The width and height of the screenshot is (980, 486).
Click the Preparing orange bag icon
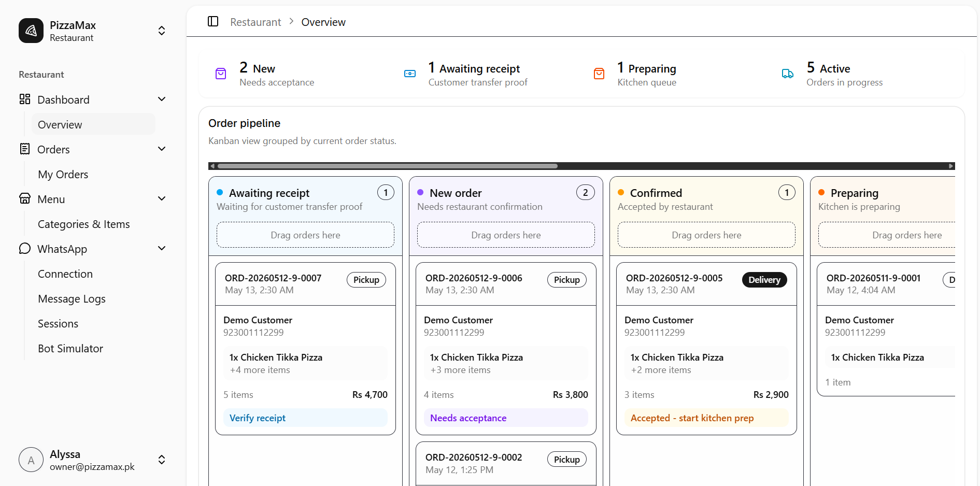coord(599,74)
